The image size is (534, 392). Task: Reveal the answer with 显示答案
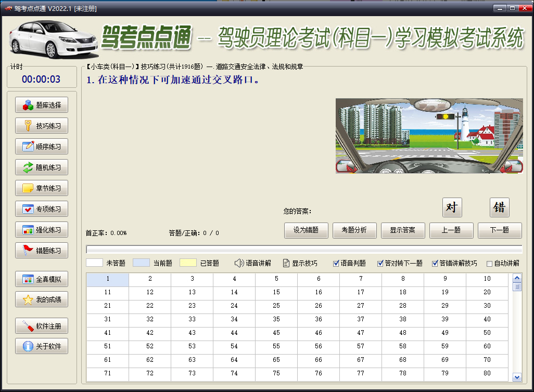(x=403, y=230)
